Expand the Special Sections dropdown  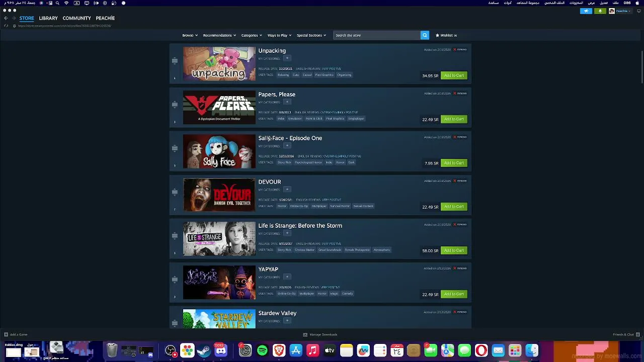311,35
